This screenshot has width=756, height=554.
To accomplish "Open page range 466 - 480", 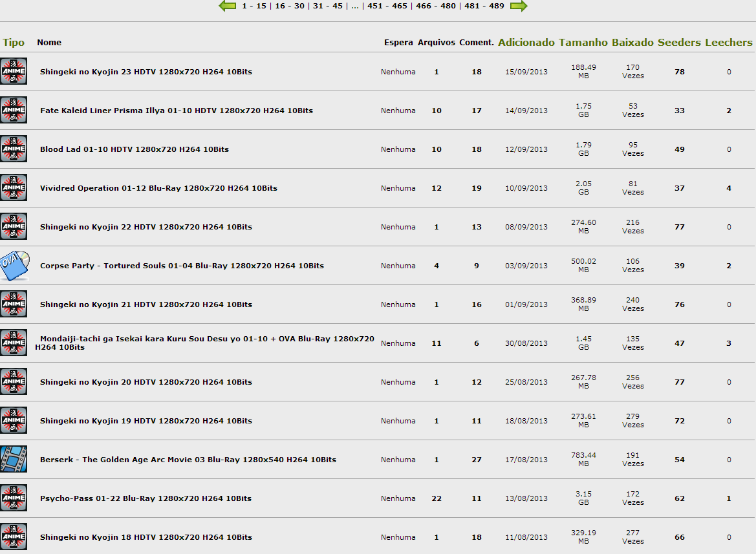I will pyautogui.click(x=436, y=6).
